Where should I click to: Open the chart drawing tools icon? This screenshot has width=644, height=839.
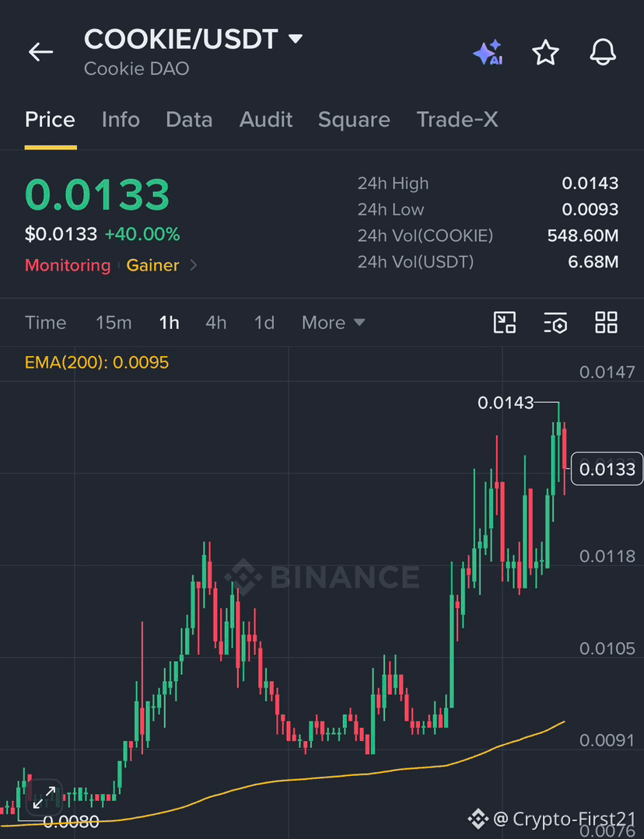(504, 323)
